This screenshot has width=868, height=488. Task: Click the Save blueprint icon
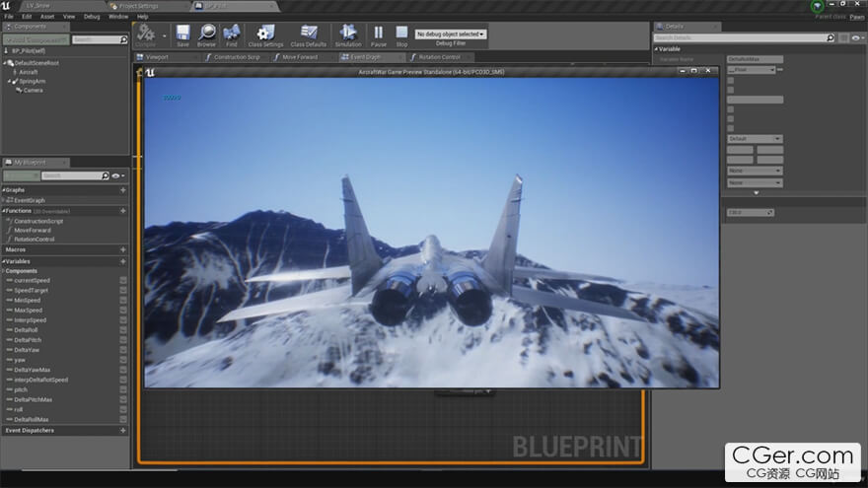click(x=182, y=35)
